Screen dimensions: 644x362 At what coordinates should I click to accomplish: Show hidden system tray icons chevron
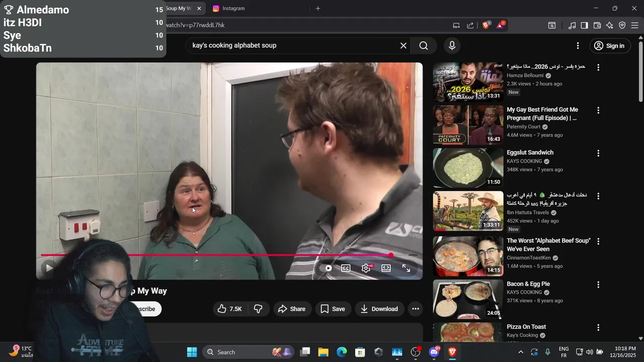(521, 352)
